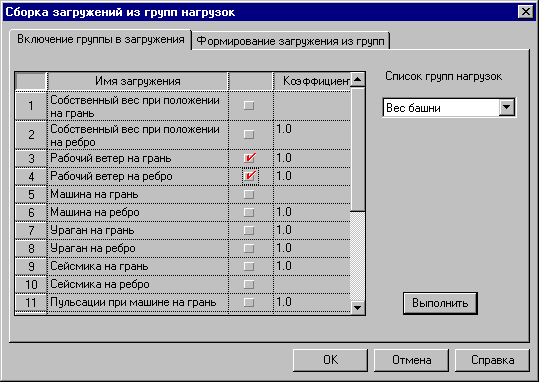
Task: Uncheck Рабочий ветер на грань checkbox
Action: point(250,158)
